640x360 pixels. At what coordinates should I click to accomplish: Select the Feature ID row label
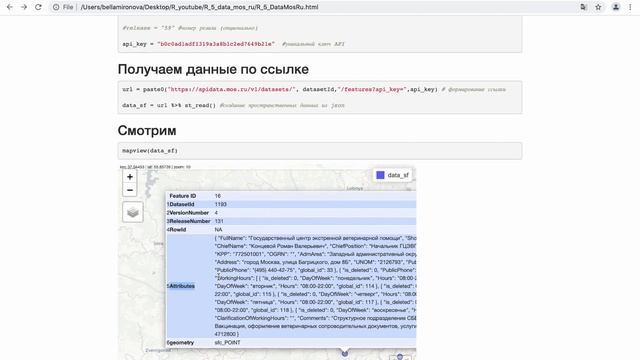coord(183,196)
